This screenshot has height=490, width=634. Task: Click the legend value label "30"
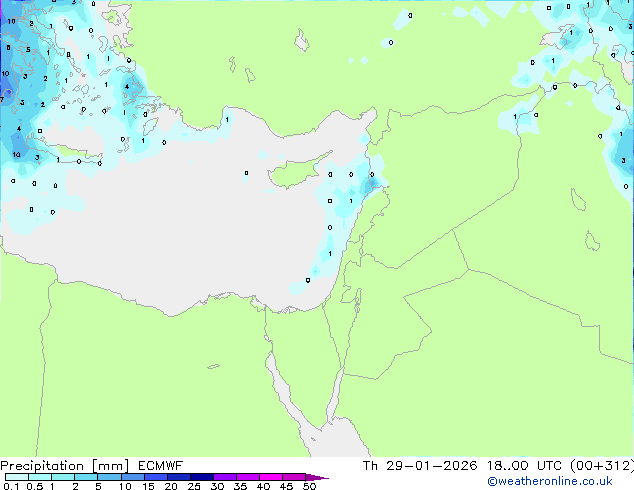[217, 486]
